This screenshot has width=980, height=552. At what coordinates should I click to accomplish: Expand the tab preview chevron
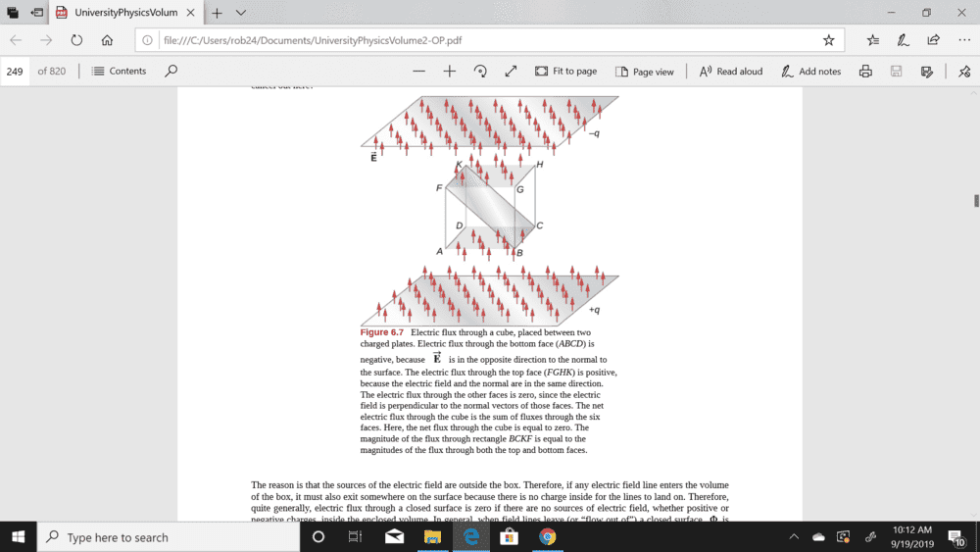(x=241, y=13)
